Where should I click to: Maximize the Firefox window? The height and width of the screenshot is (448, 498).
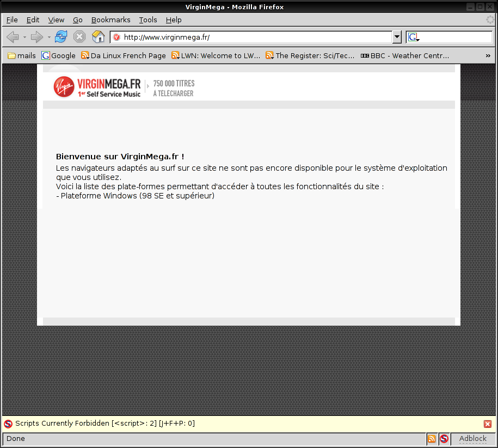(480, 7)
